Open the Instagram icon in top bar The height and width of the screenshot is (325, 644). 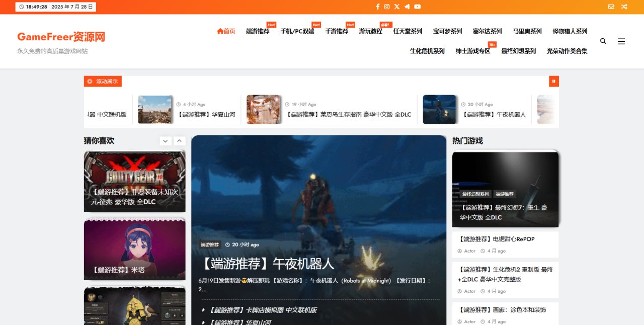[x=387, y=7]
